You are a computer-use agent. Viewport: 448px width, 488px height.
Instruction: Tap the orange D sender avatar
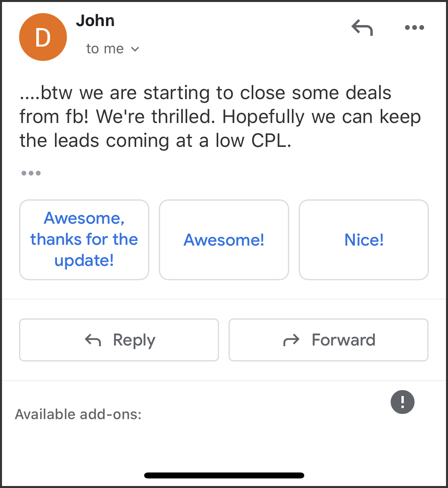pos(43,37)
